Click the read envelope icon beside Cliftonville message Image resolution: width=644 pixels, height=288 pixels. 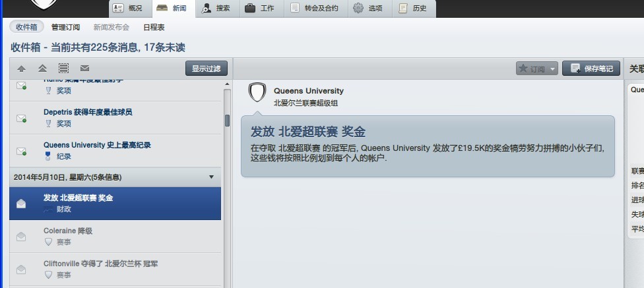pyautogui.click(x=21, y=269)
